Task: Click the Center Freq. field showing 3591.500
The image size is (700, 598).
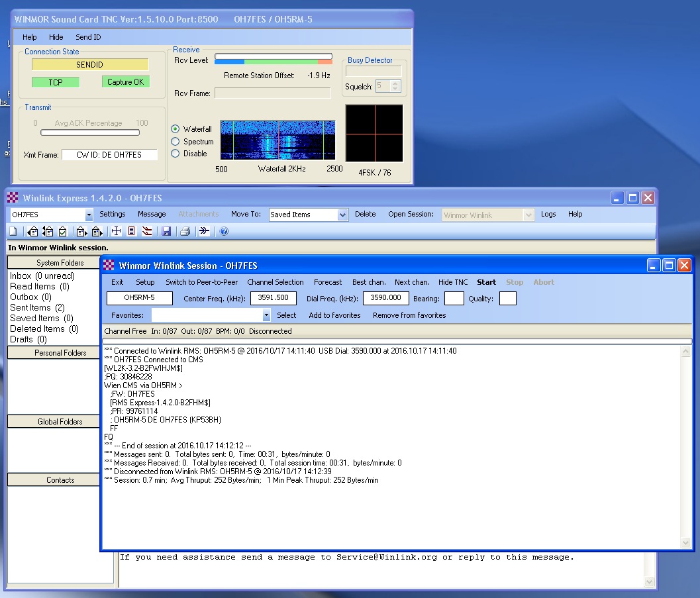Action: 274,298
